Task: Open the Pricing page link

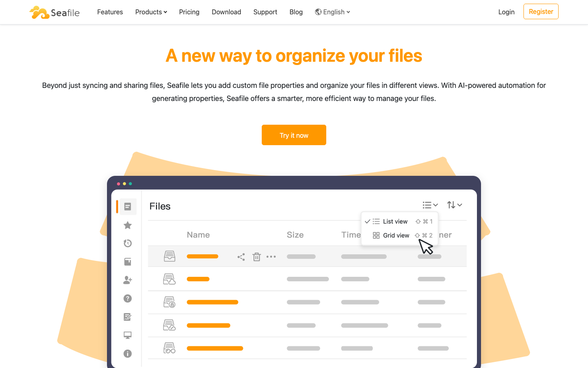Action: pos(189,12)
